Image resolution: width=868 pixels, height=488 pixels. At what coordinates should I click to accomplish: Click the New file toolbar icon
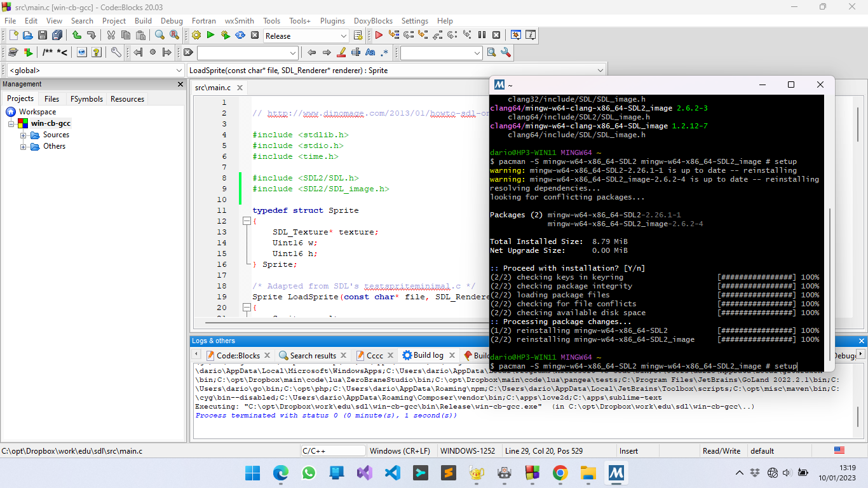coord(13,36)
